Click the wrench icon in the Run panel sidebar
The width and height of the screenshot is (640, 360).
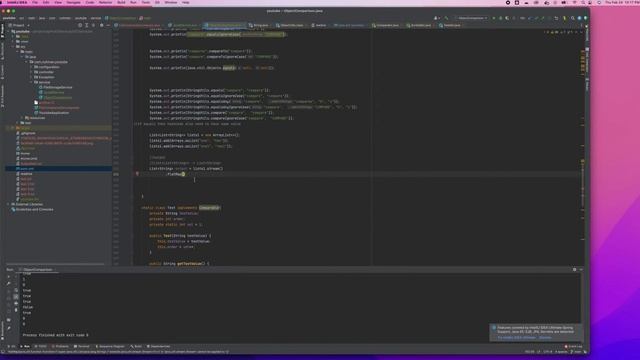[9, 283]
